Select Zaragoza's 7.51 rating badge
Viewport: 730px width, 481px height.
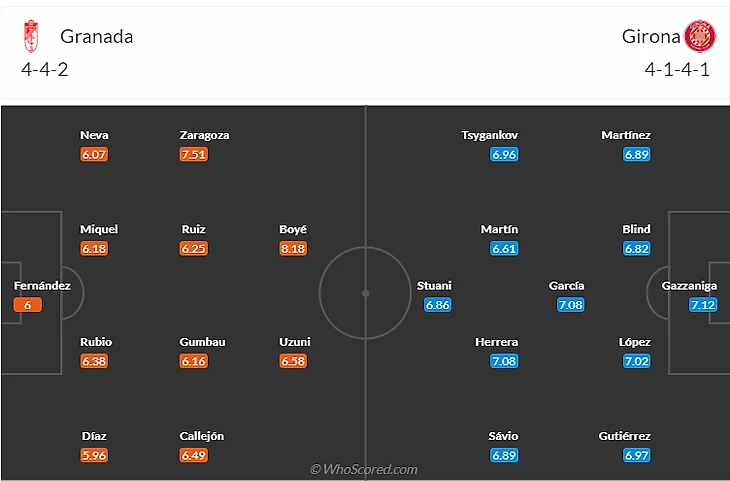tap(193, 155)
